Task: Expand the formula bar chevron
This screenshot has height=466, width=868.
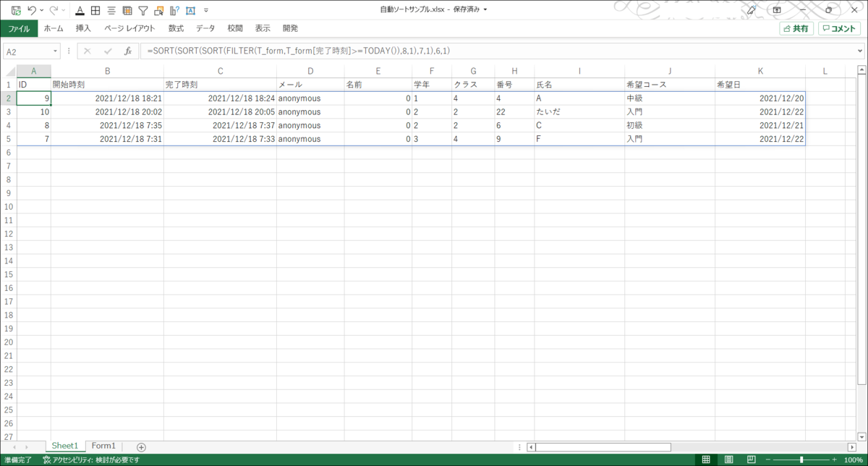Action: pos(859,51)
